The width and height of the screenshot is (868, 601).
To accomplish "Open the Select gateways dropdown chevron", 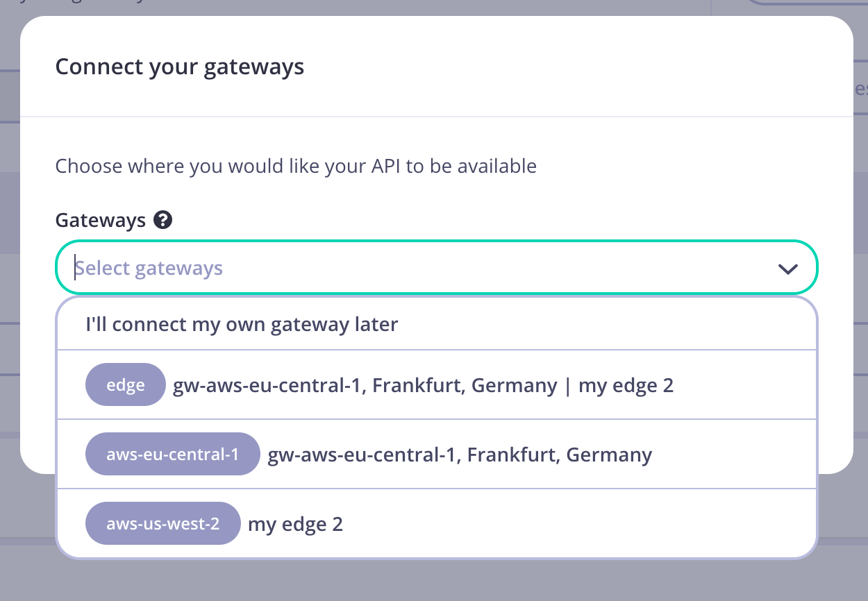I will 787,267.
